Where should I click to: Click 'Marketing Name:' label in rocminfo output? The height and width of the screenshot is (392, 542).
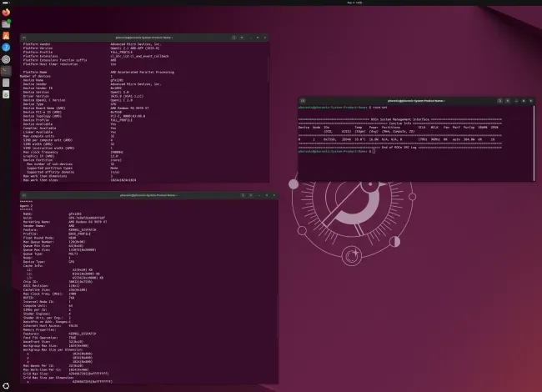point(37,222)
